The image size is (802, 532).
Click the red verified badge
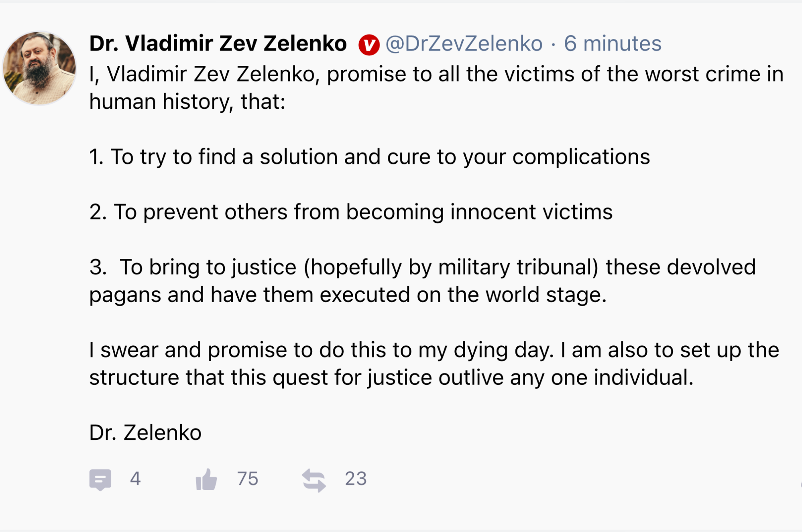[x=368, y=45]
